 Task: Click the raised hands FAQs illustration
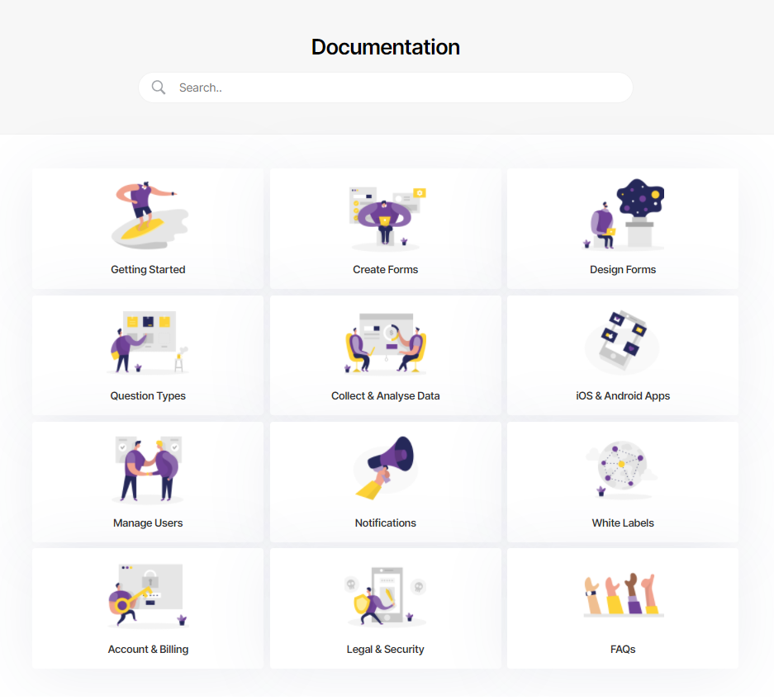(x=623, y=595)
